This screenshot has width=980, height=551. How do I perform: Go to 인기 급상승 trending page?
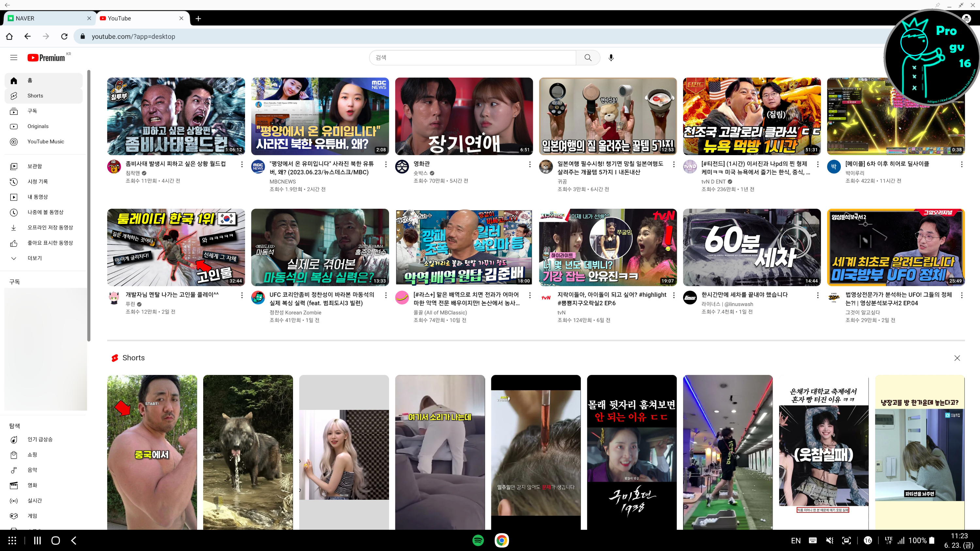(40, 439)
